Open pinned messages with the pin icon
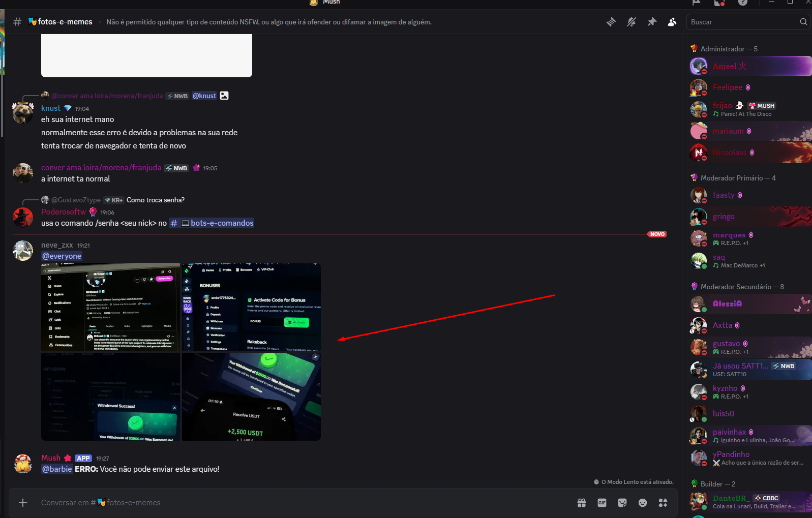 pyautogui.click(x=652, y=22)
